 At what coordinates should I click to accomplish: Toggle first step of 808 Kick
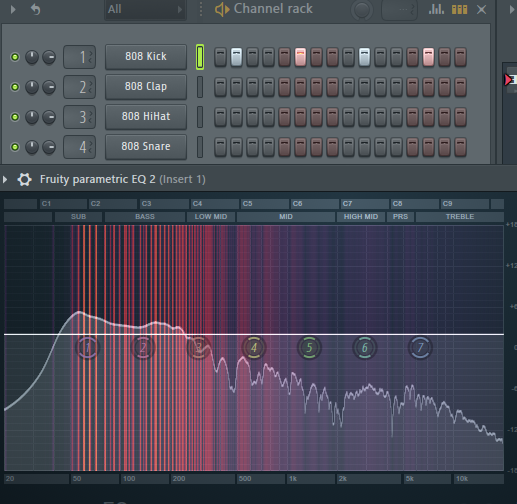(x=220, y=57)
